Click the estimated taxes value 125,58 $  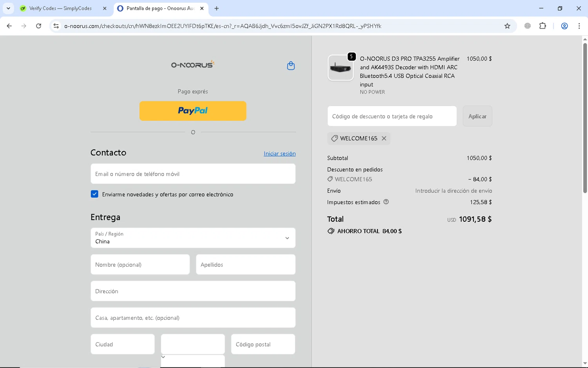pos(481,202)
